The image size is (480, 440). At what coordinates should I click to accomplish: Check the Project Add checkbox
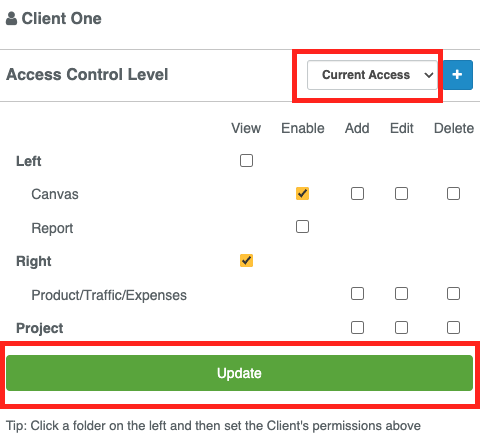357,328
